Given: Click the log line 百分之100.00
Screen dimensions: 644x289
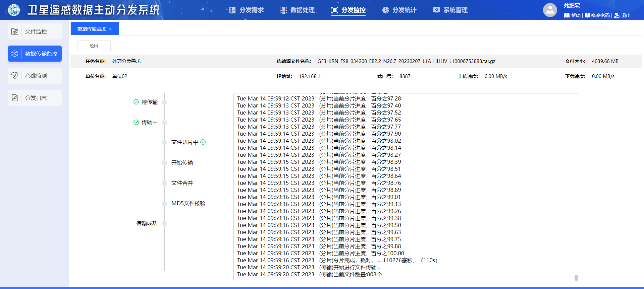Looking at the screenshot, I should pyautogui.click(x=321, y=253).
